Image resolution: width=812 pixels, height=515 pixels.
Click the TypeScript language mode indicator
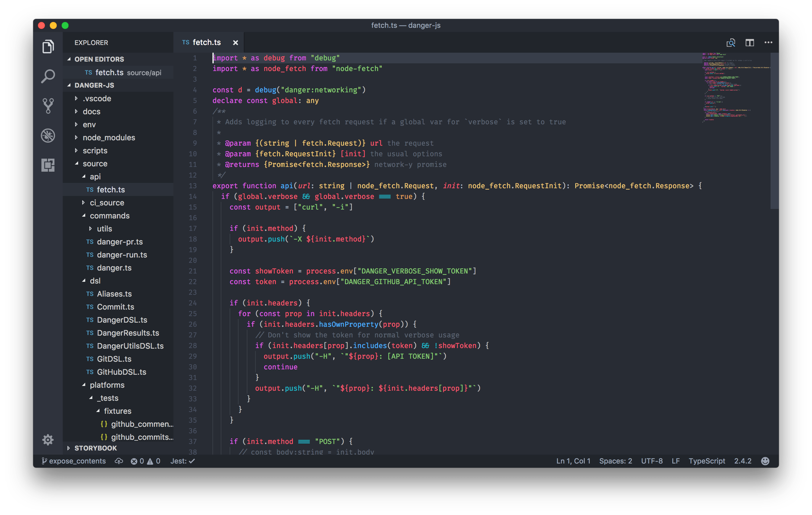tap(707, 461)
